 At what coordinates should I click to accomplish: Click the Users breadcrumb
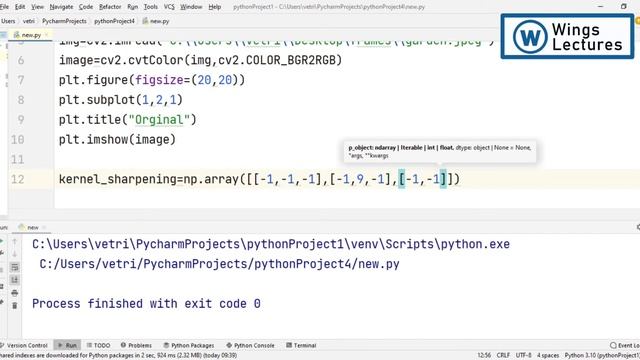coord(8,21)
